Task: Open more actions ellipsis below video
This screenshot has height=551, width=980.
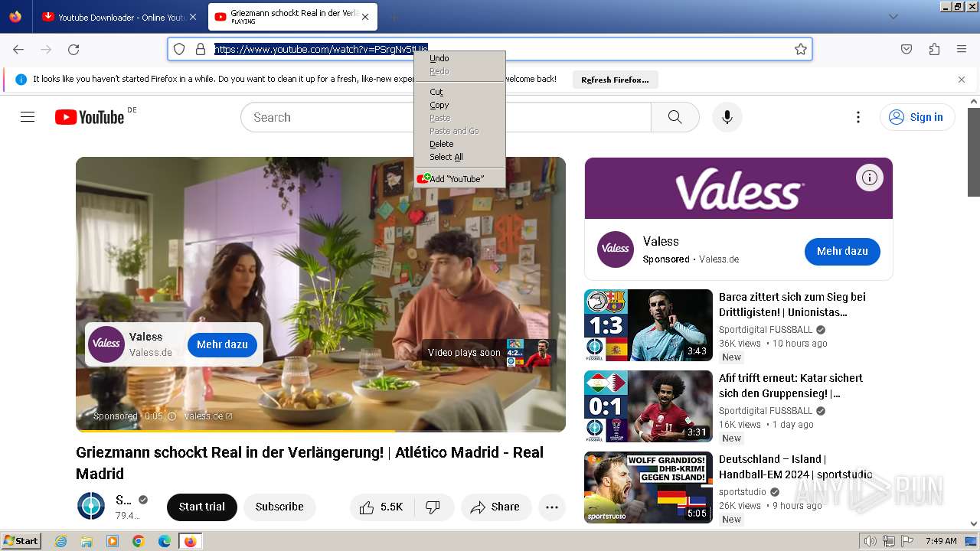Action: pyautogui.click(x=552, y=507)
